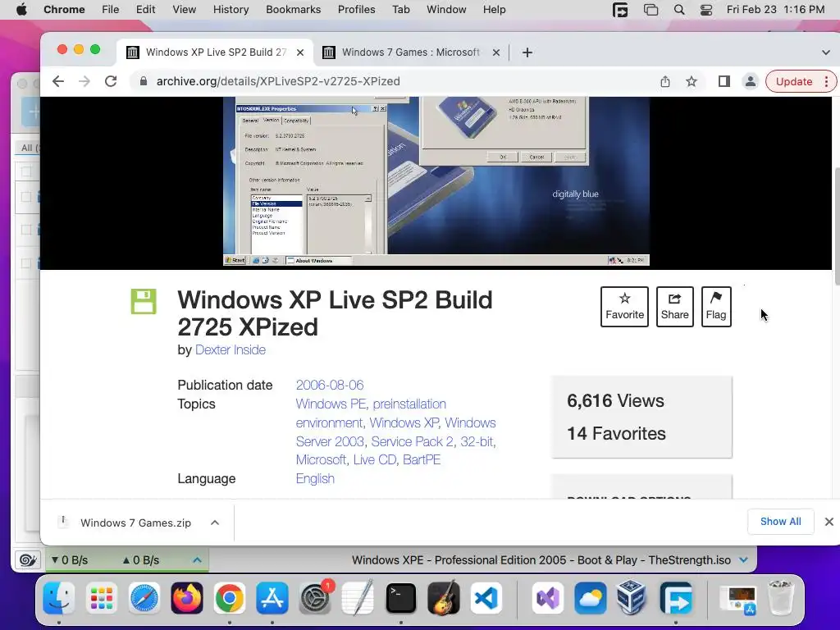This screenshot has width=840, height=630.
Task: Launch VirtualBox from the Dock
Action: point(631,598)
